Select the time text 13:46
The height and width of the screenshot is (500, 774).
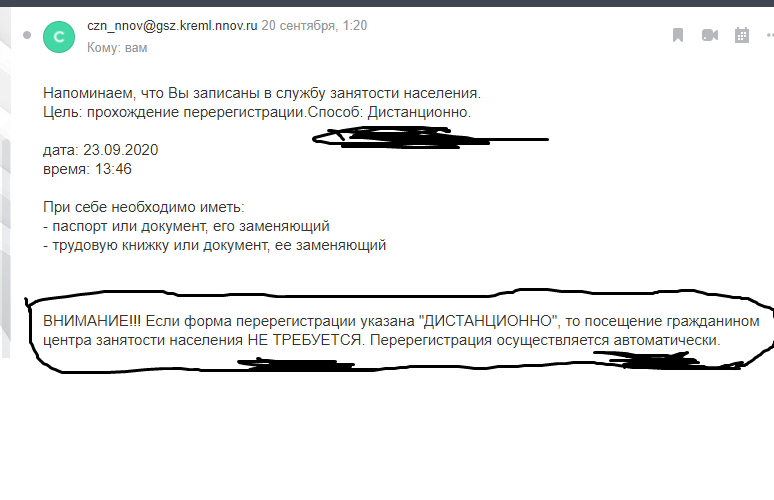coord(113,169)
